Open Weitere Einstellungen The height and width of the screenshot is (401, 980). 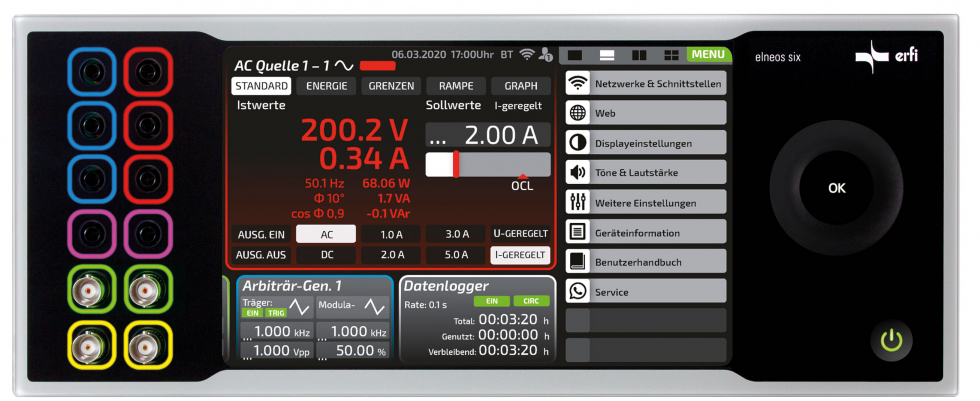pyautogui.click(x=645, y=203)
